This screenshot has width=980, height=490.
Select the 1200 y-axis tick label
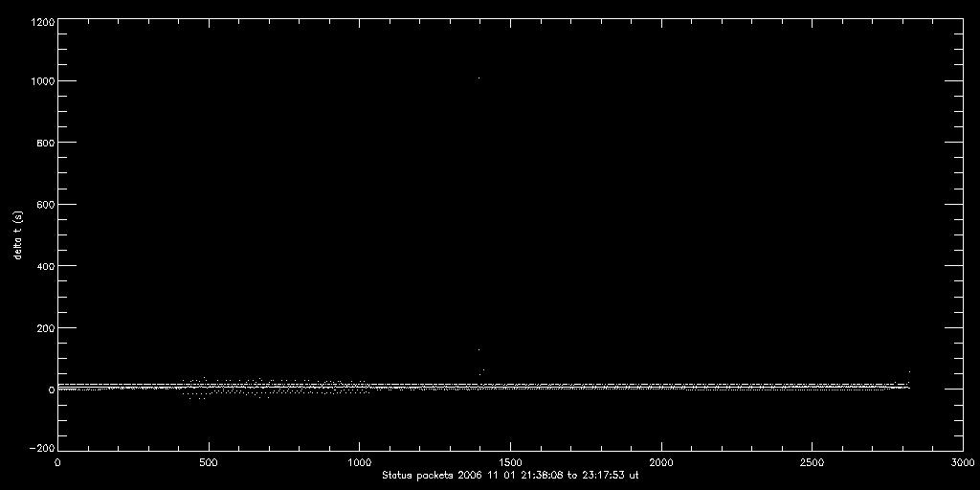pyautogui.click(x=41, y=19)
